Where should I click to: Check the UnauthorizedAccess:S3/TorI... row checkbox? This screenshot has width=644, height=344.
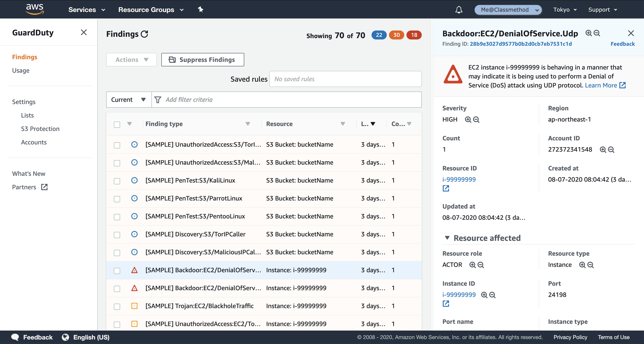click(x=117, y=145)
